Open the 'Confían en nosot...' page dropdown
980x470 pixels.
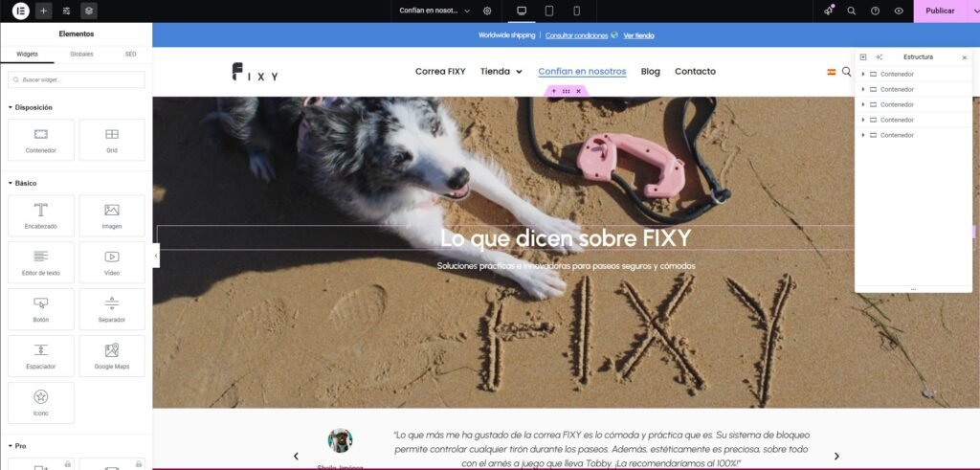coord(435,11)
